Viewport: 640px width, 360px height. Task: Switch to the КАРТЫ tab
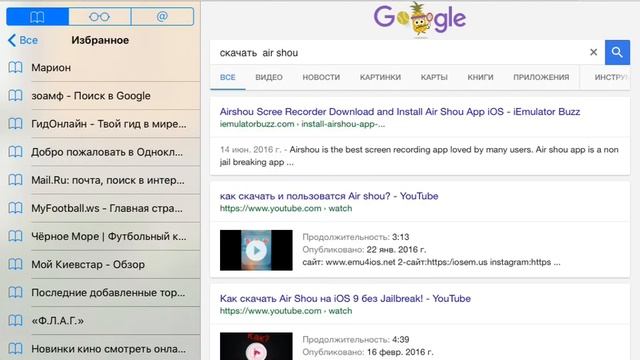(434, 77)
